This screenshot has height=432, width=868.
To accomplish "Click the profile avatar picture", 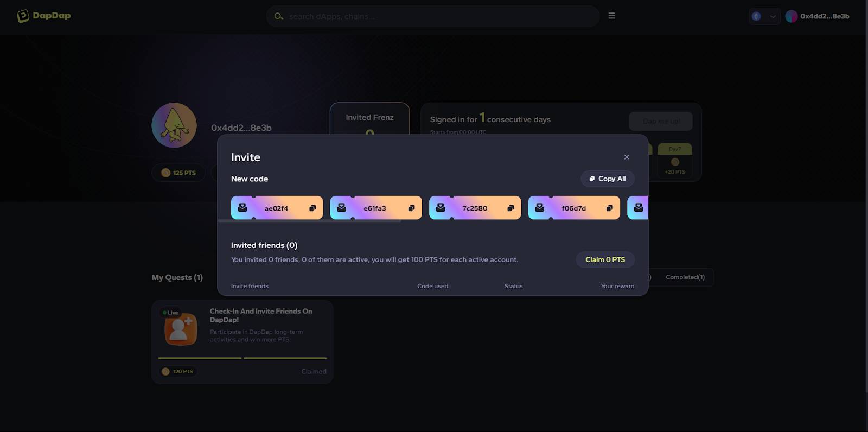I will (174, 125).
